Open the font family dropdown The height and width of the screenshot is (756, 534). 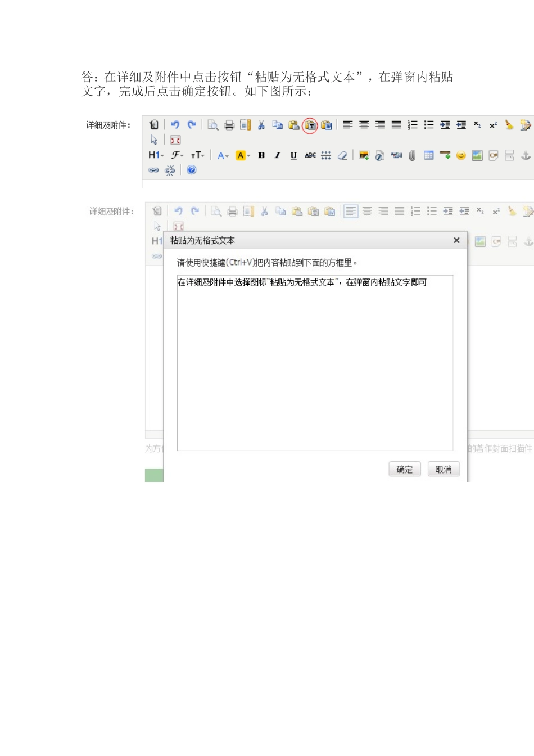click(x=178, y=155)
